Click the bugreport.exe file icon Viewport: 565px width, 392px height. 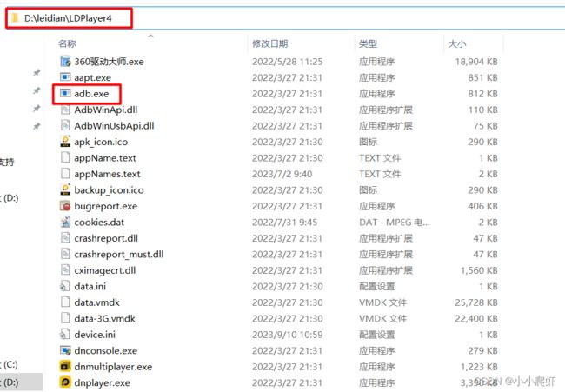pyautogui.click(x=65, y=206)
